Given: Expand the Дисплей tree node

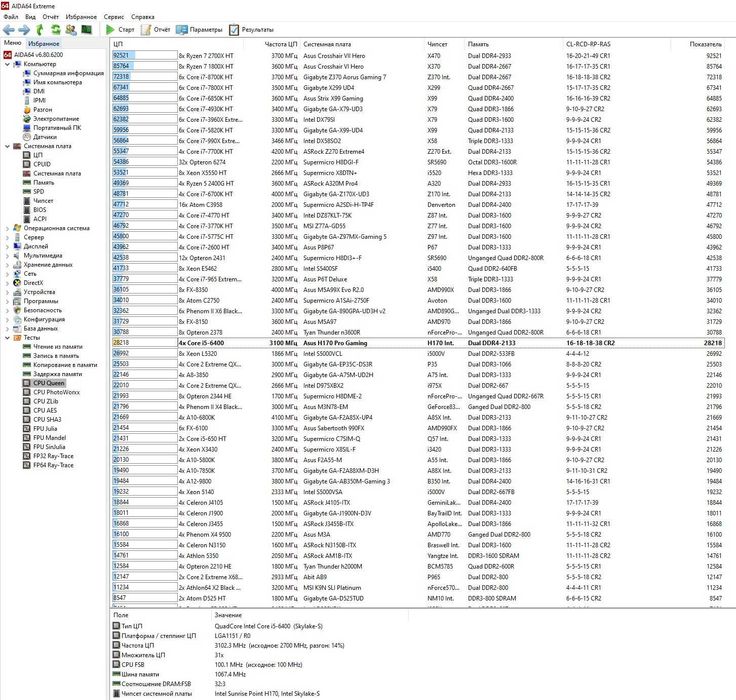Looking at the screenshot, I should pyautogui.click(x=7, y=246).
